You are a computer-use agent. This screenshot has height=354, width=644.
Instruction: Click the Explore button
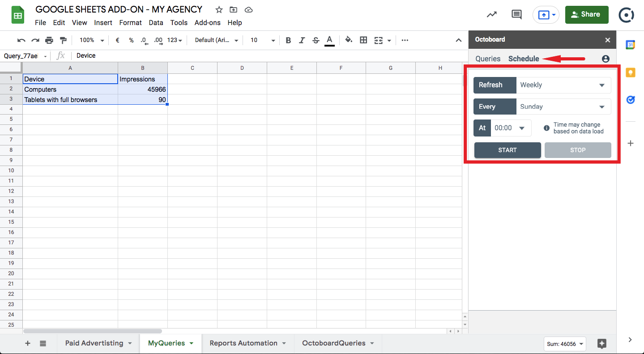602,344
